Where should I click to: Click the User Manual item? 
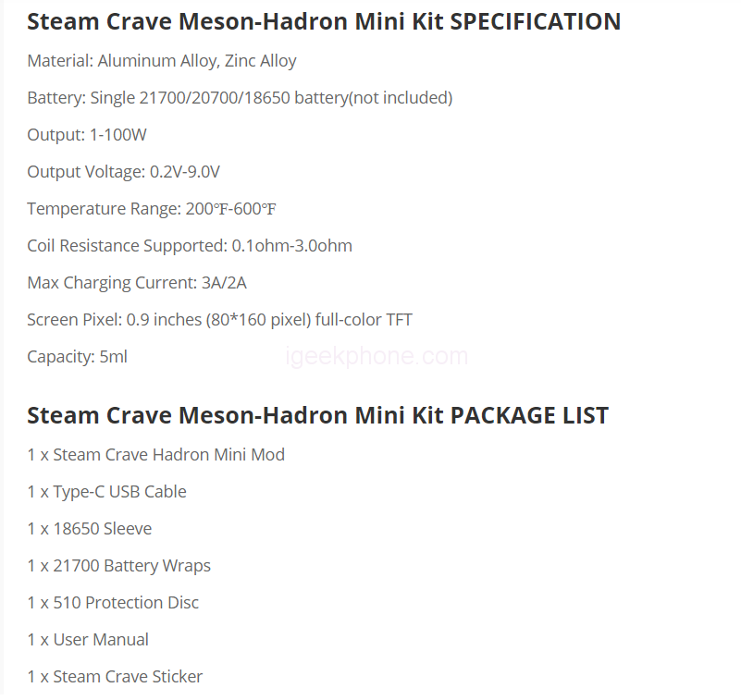(x=88, y=640)
